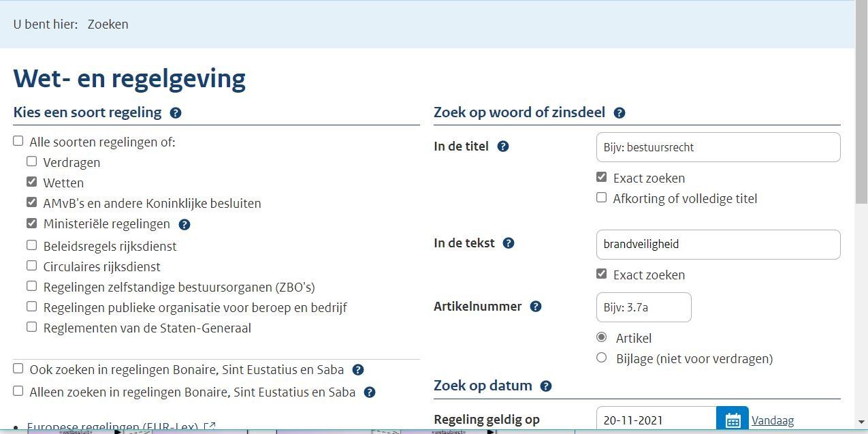This screenshot has height=434, width=868.
Task: Click help icon beside Zoek op datum
Action: (546, 386)
